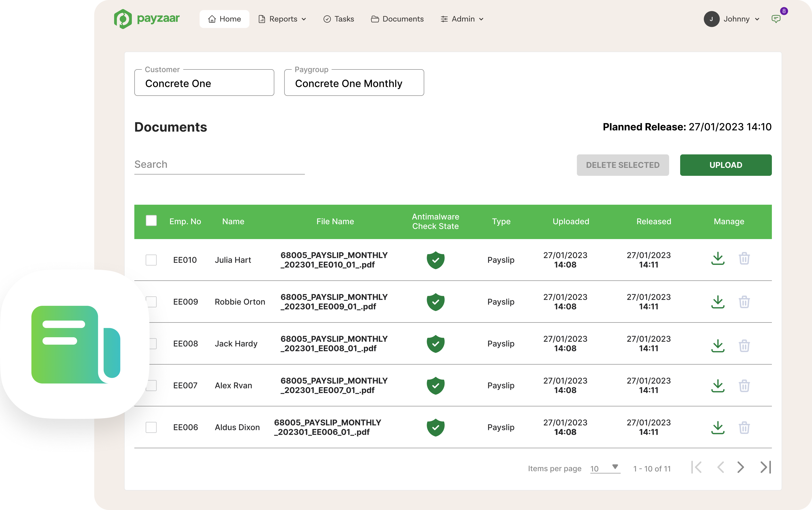Click employee number EE007
Image resolution: width=812 pixels, height=510 pixels.
185,385
